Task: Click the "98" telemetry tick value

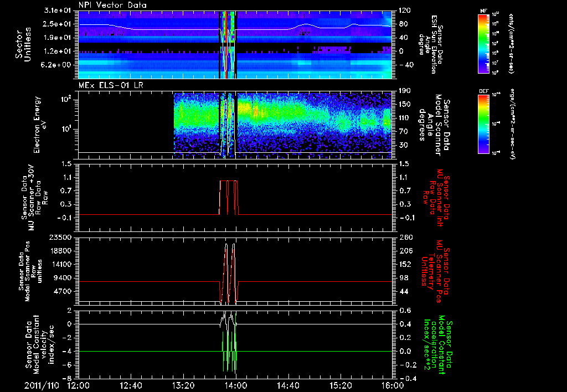Action: coord(403,278)
